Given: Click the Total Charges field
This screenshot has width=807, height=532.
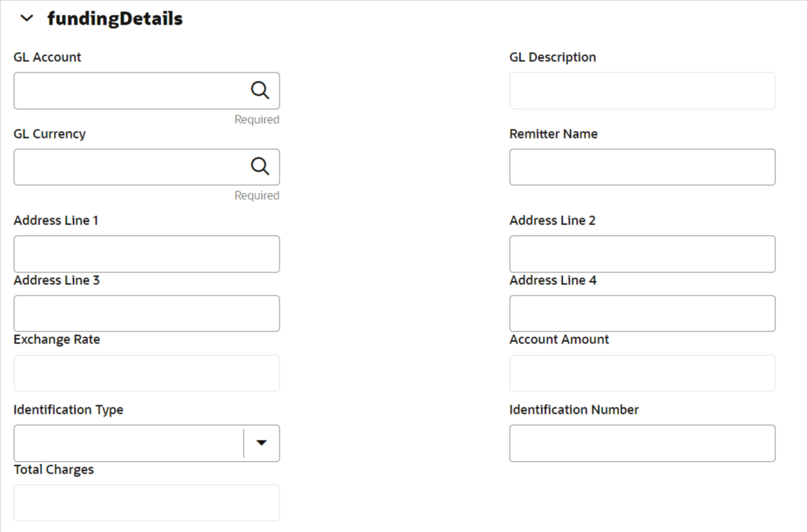Looking at the screenshot, I should click(146, 502).
